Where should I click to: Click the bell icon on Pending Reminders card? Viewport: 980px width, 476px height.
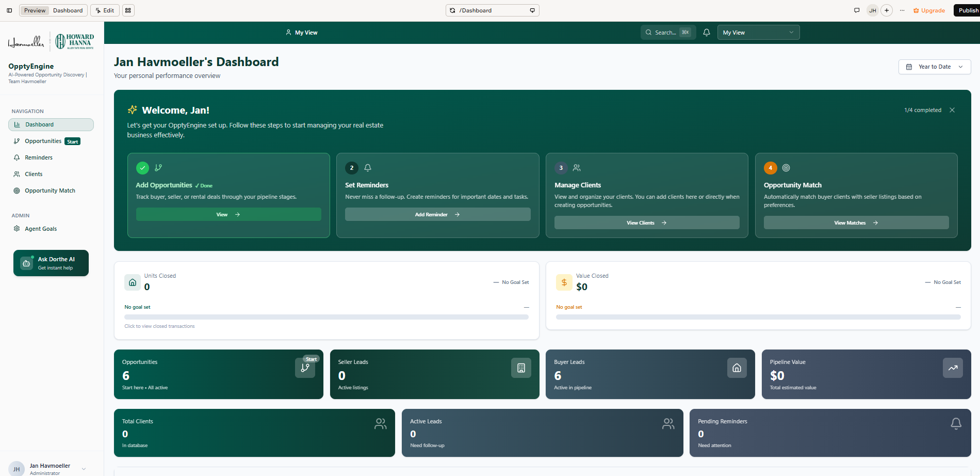click(x=956, y=424)
